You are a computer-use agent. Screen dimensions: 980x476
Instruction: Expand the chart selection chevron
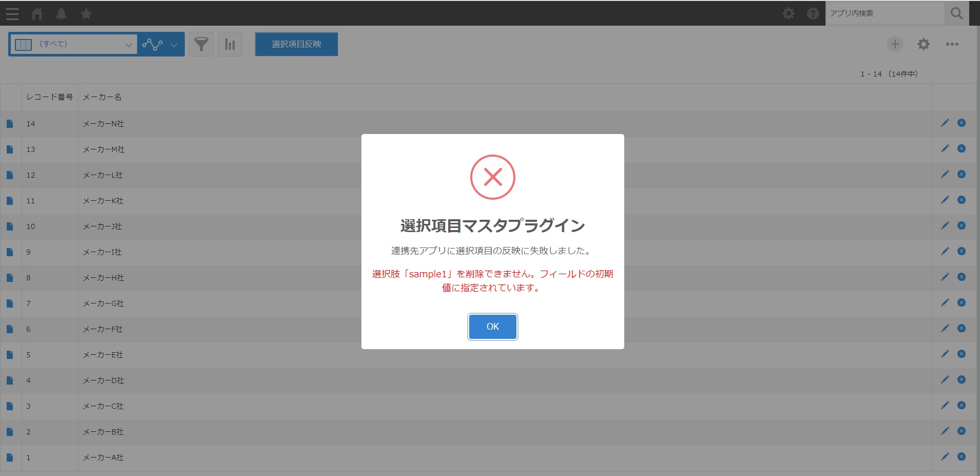click(174, 44)
